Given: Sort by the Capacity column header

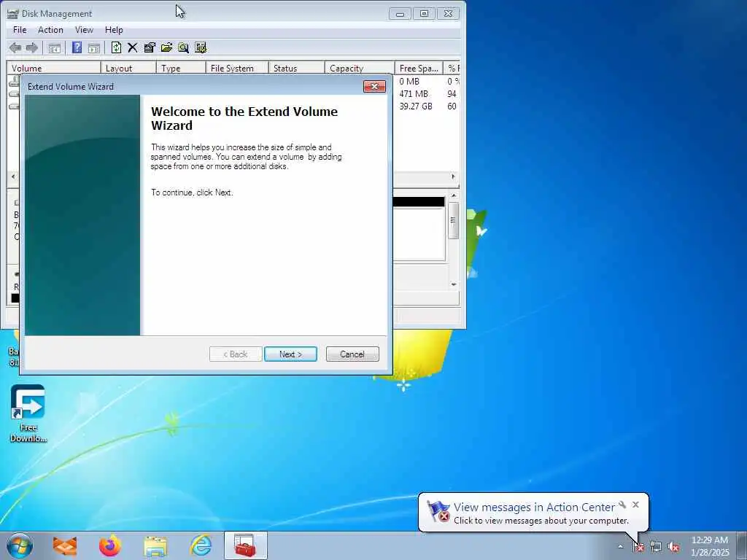Looking at the screenshot, I should (360, 69).
